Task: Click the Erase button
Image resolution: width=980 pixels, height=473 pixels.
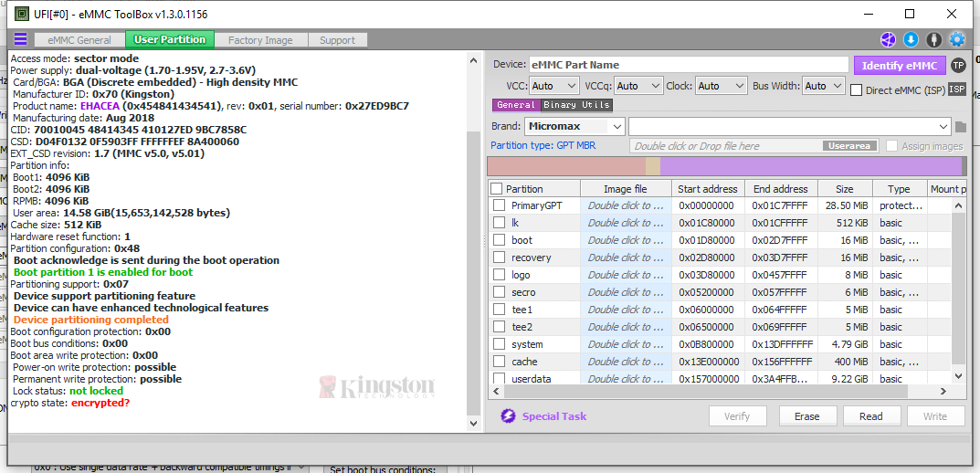Action: (x=806, y=416)
